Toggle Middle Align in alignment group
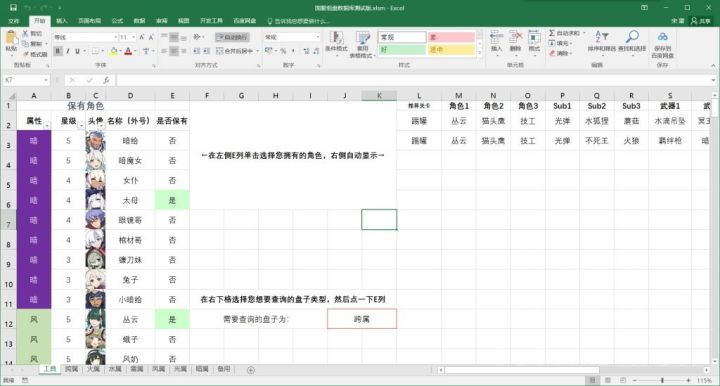Screen dimensions: 720x386 coord(174,37)
